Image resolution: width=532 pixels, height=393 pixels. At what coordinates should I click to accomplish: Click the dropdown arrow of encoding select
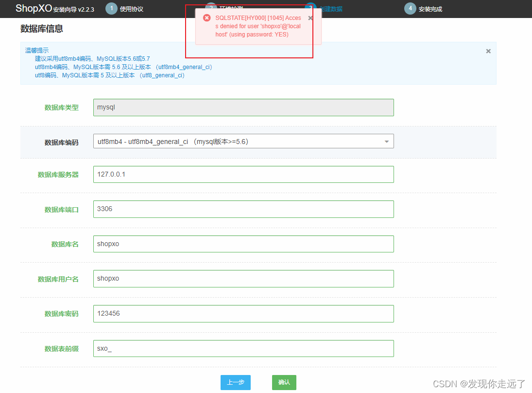pyautogui.click(x=386, y=142)
